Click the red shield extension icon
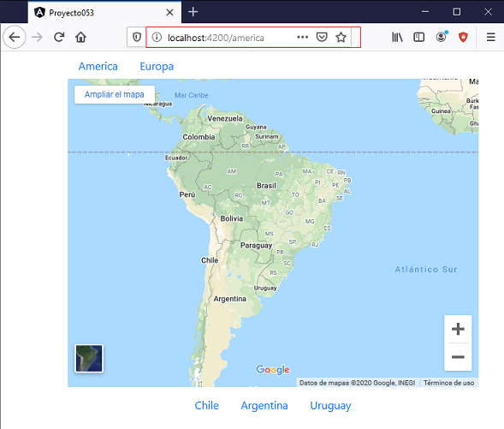504x429 pixels. point(463,38)
